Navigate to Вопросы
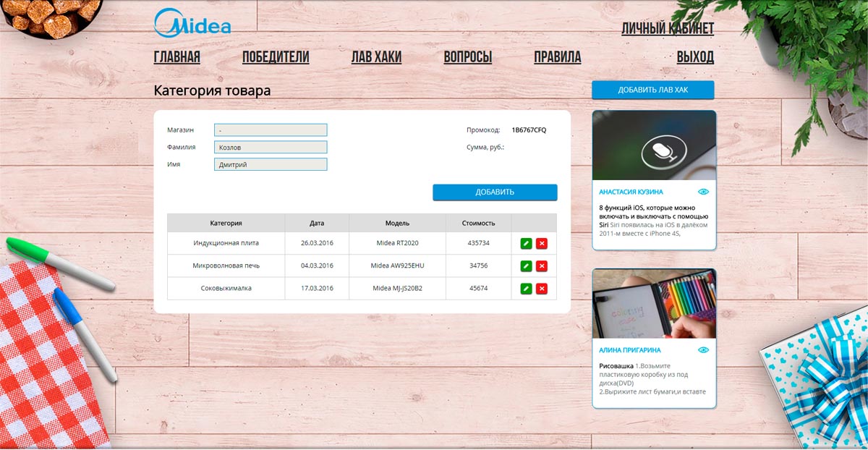 [468, 57]
